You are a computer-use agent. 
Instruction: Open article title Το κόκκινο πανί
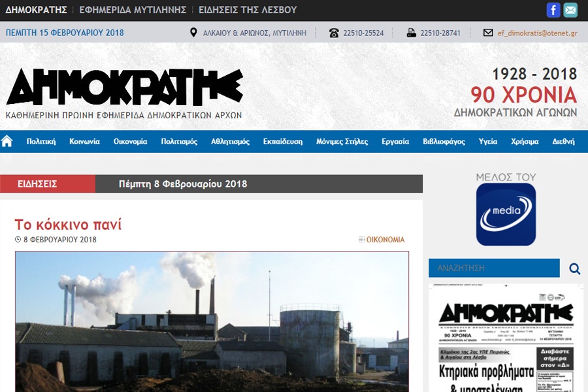click(x=68, y=225)
